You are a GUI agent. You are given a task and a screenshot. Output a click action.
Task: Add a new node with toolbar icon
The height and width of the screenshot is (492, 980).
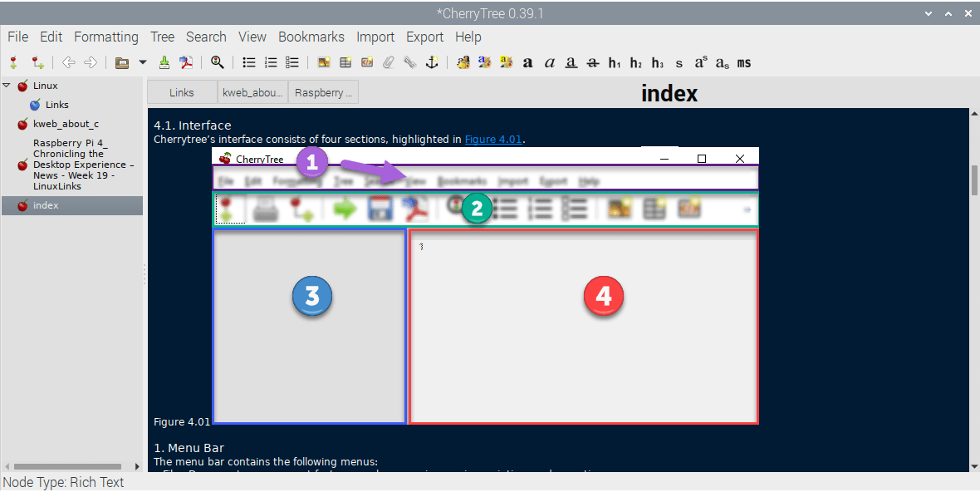(x=14, y=62)
